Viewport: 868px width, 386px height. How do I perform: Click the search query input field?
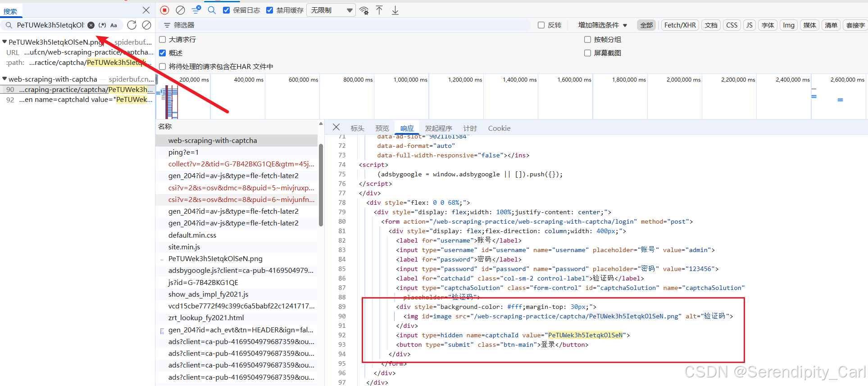point(50,25)
